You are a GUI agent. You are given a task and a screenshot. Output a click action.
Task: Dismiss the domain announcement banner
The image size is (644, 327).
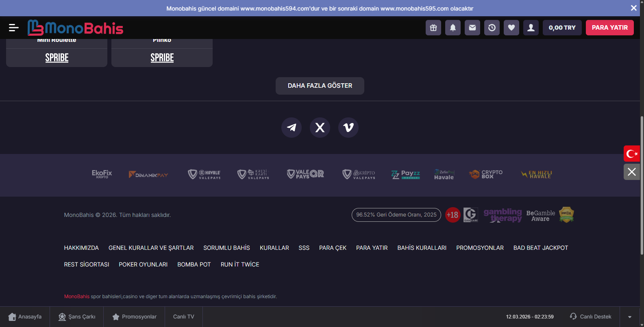click(633, 8)
